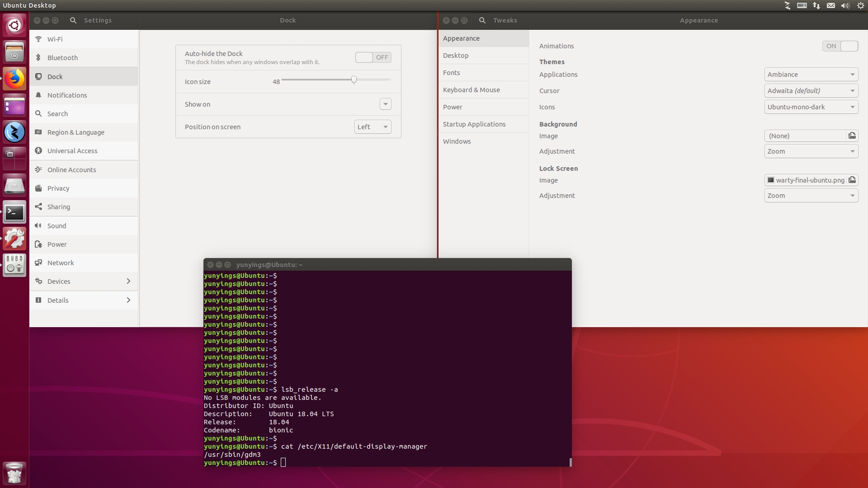Viewport: 868px width, 488px height.
Task: Open Applications theme dropdown Ambiance
Action: click(811, 75)
